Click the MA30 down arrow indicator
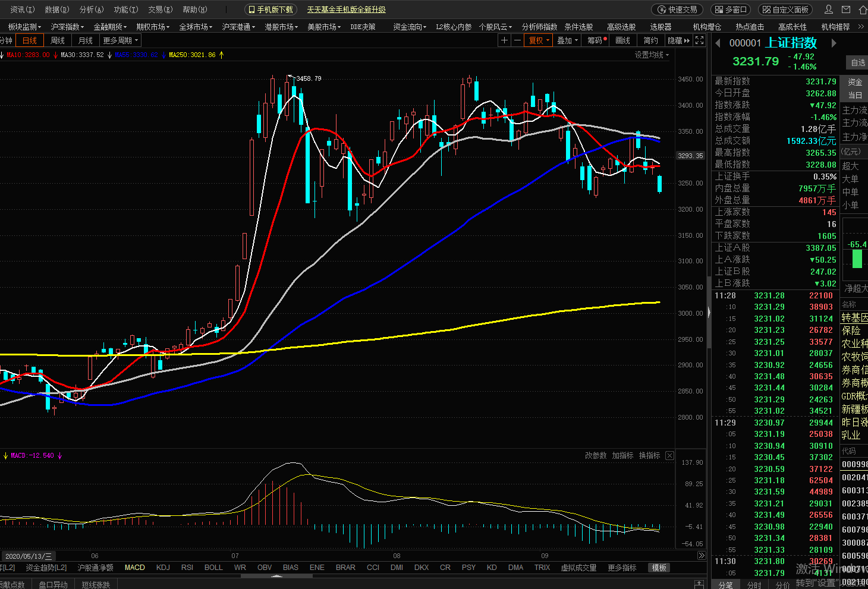The width and height of the screenshot is (868, 589). click(109, 55)
